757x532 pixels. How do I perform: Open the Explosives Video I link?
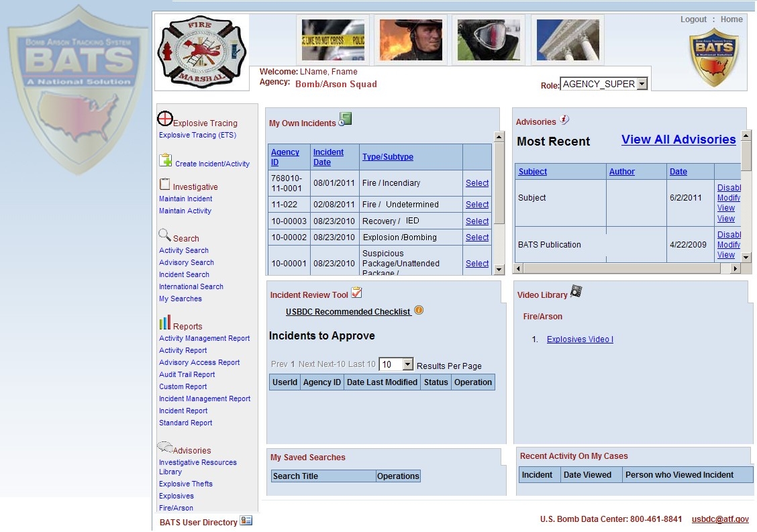pyautogui.click(x=580, y=339)
